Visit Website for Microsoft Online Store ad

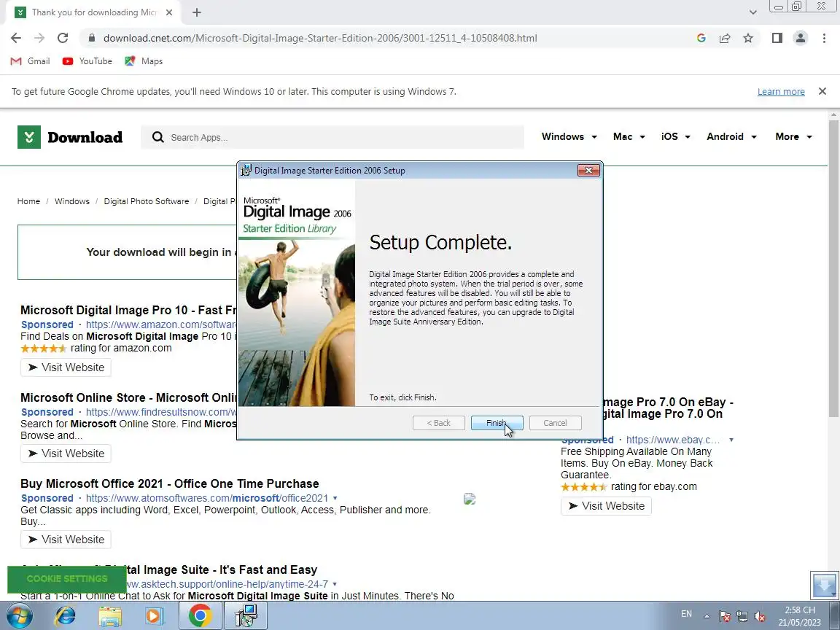pyautogui.click(x=66, y=454)
